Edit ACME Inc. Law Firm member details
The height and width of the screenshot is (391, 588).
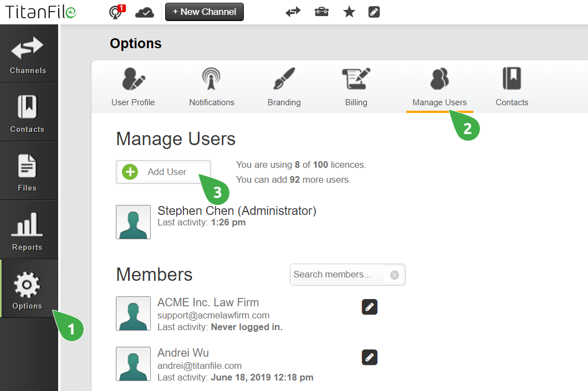[x=369, y=307]
